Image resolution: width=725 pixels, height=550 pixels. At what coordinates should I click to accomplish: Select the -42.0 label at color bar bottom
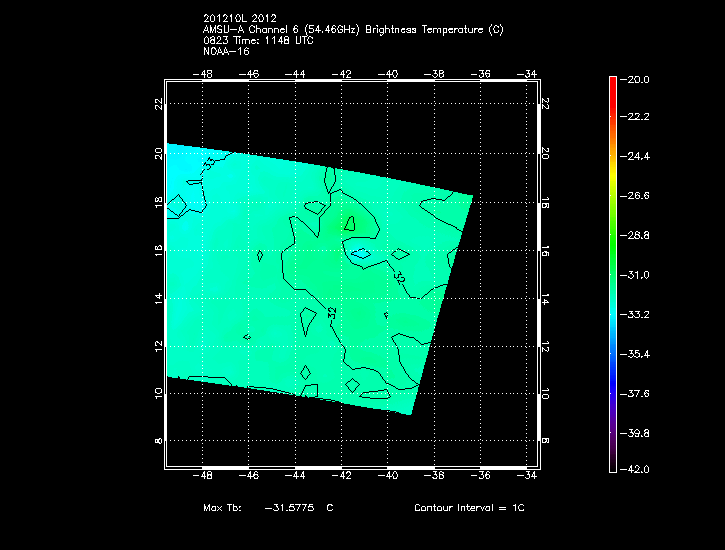click(x=636, y=469)
